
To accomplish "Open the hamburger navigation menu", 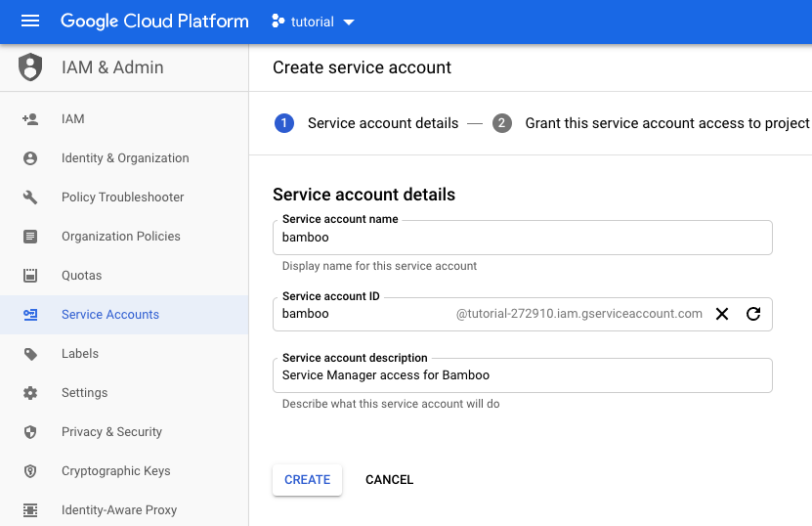I will click(30, 22).
